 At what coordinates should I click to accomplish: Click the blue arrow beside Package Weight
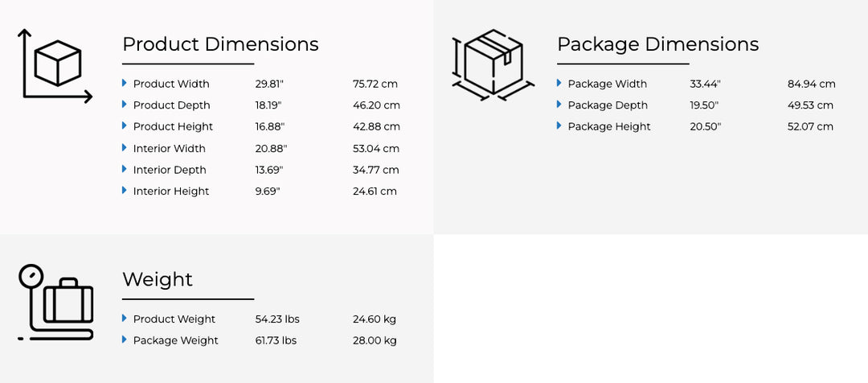[125, 340]
